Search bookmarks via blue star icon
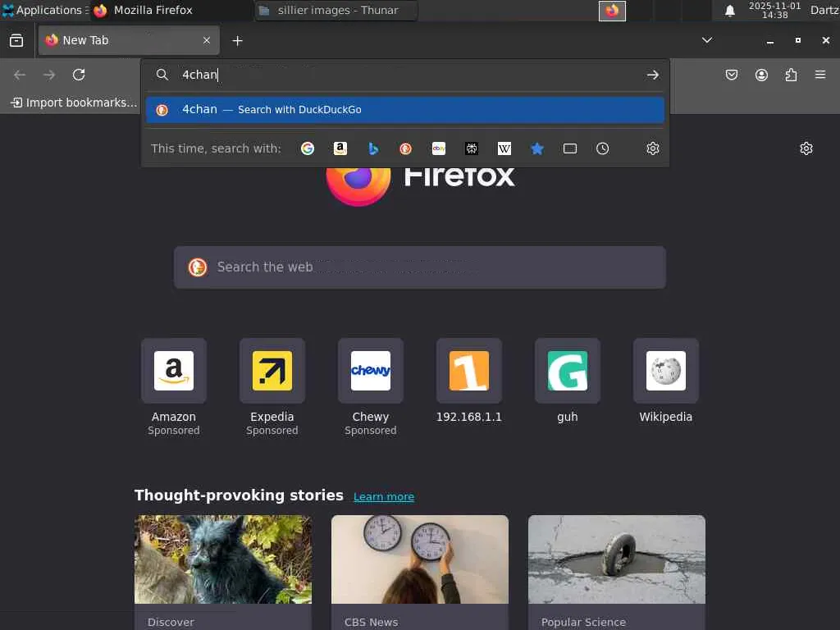 tap(536, 148)
